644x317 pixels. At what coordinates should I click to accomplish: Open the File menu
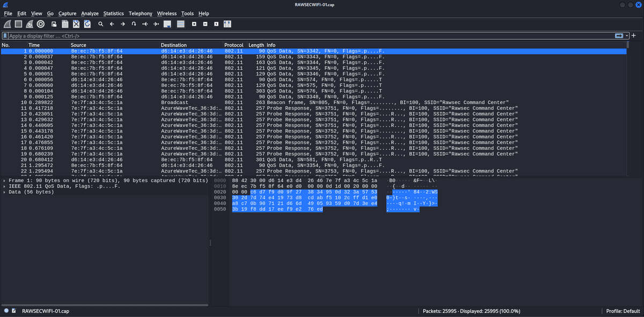pos(9,13)
